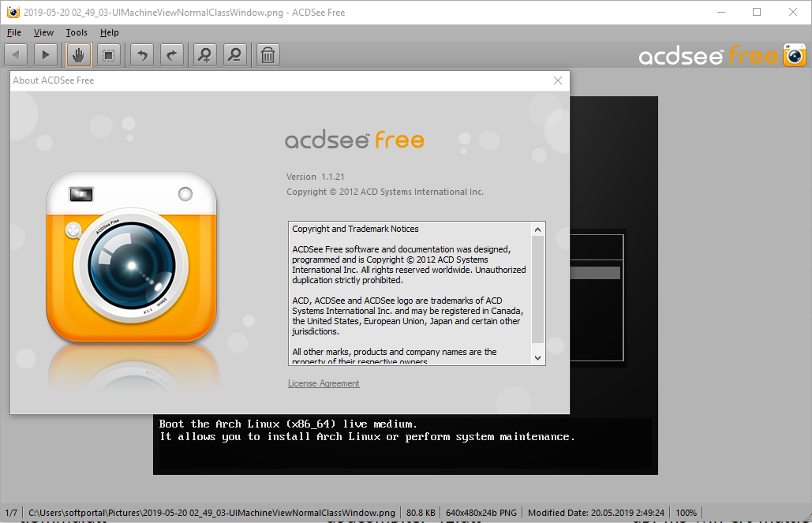The width and height of the screenshot is (812, 523).
Task: Click the 'Version 1.1.21' text
Action: click(x=316, y=177)
